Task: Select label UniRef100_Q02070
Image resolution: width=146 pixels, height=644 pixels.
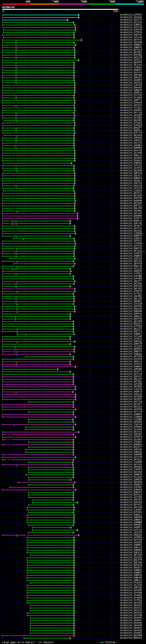Action: pyautogui.click(x=131, y=72)
